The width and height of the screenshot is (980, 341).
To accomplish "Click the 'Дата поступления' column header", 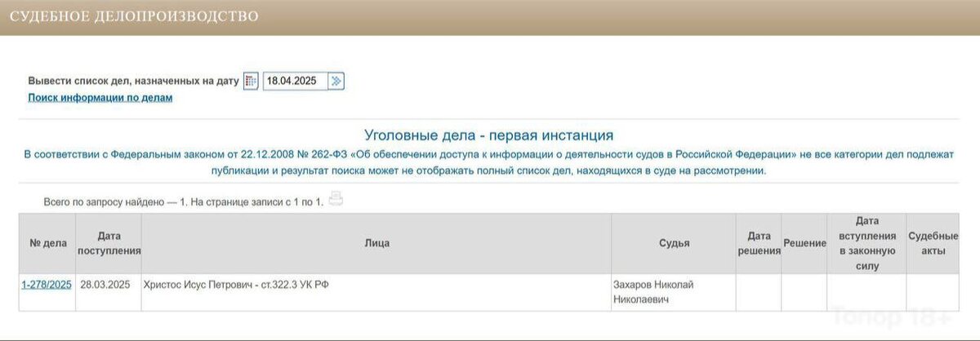I will pos(109,243).
